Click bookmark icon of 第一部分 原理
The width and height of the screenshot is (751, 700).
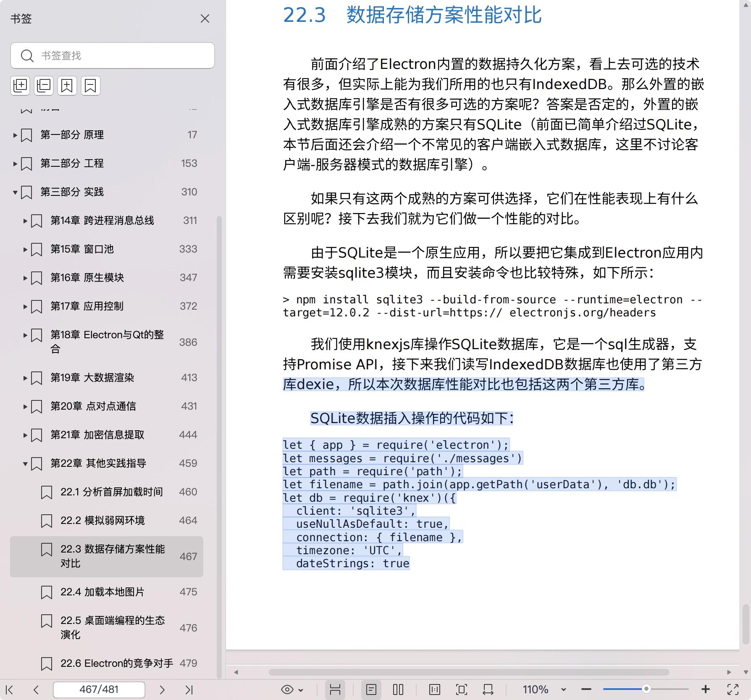pos(26,135)
